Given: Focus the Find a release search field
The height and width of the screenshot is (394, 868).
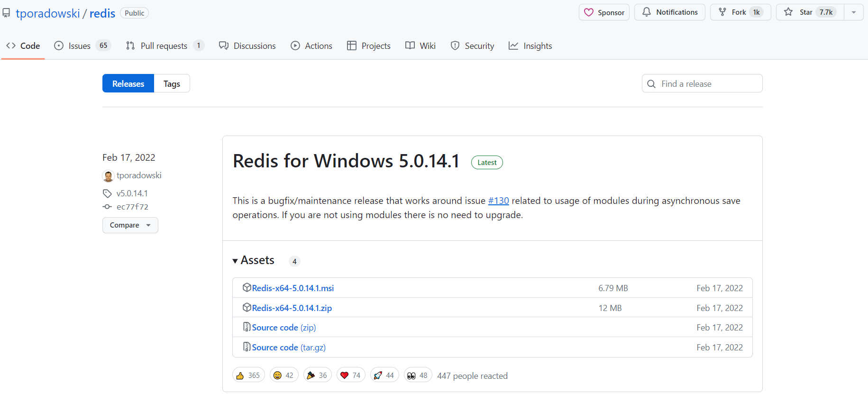Looking at the screenshot, I should [702, 83].
